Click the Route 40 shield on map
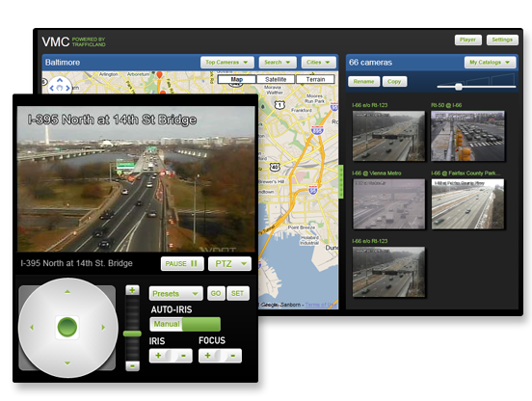Screen dimensions: 532x401 point(275,167)
